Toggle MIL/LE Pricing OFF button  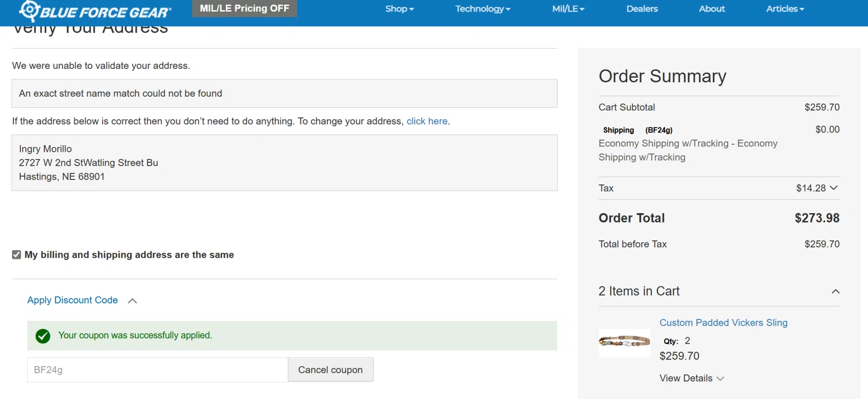[244, 8]
